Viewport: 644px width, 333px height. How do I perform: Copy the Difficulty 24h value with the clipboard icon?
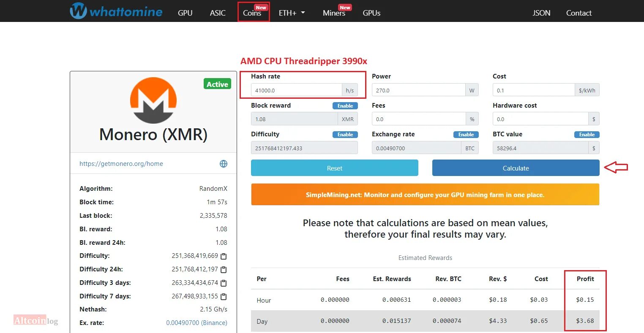tap(224, 270)
